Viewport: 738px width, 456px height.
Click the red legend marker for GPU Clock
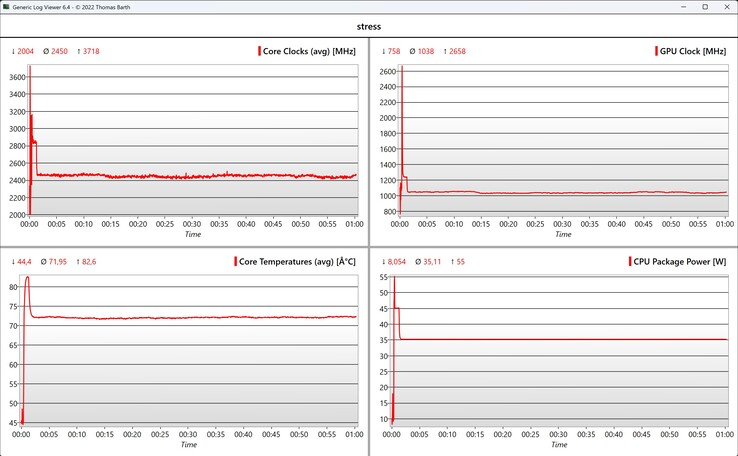click(650, 51)
